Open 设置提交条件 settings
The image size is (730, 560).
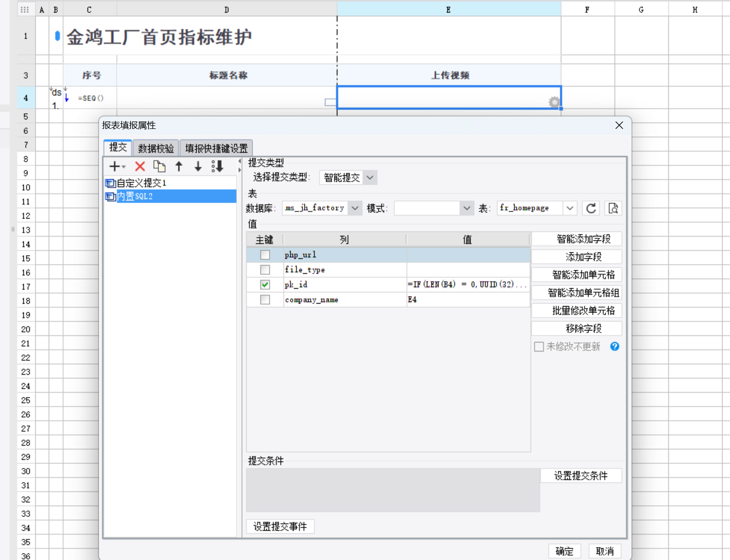point(581,476)
